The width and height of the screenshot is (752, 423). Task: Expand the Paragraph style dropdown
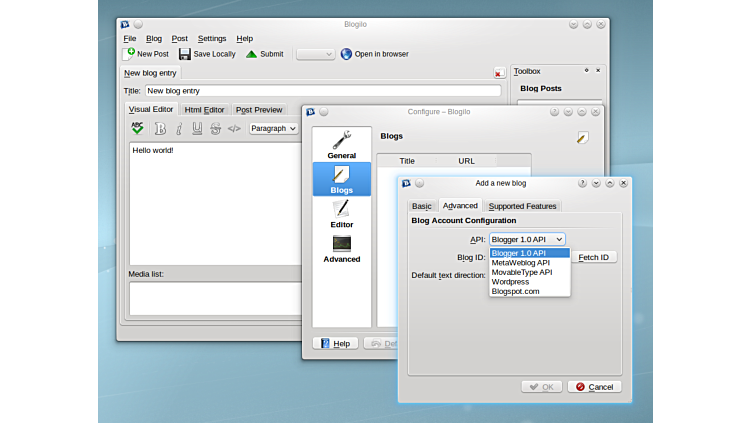(x=273, y=128)
